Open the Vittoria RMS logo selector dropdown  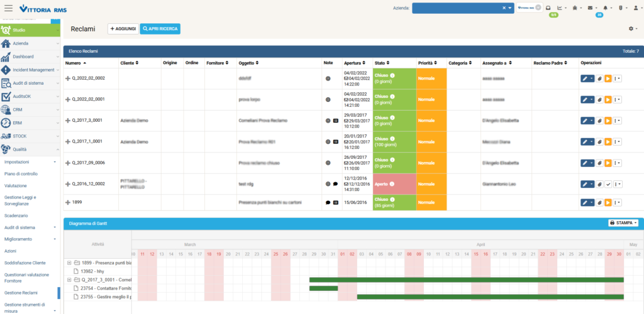coord(538,8)
